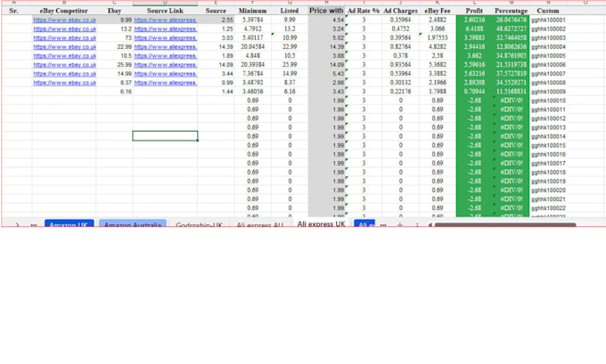Select the percentage cell showing 37.5727819
This screenshot has width=606, height=364.
(511, 73)
